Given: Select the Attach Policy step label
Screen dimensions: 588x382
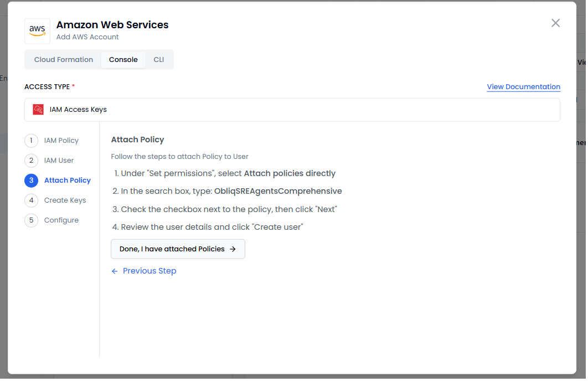Looking at the screenshot, I should (x=68, y=180).
